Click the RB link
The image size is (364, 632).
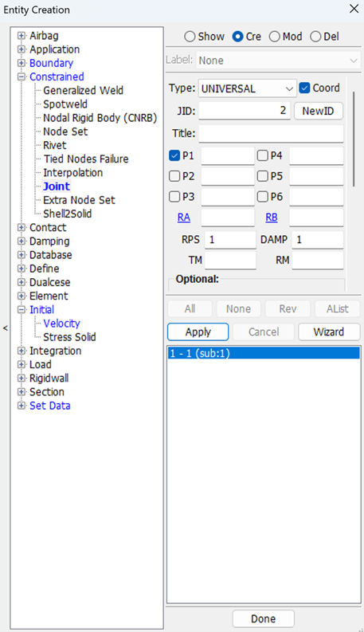272,218
